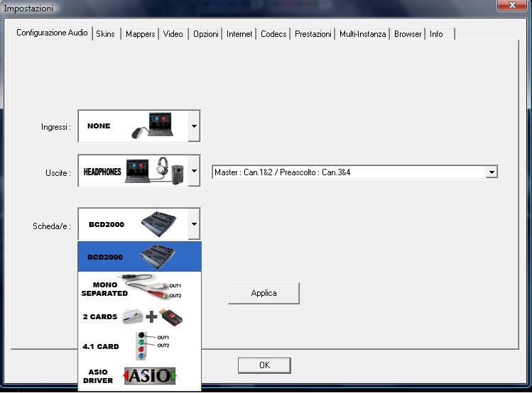Go to the Video tab
The width and height of the screenshot is (532, 393).
[173, 34]
